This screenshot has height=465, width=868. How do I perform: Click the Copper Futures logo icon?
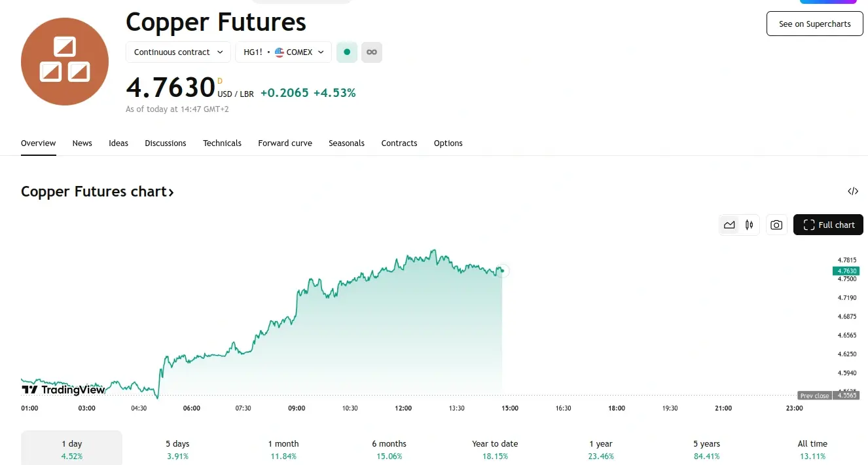(x=65, y=62)
